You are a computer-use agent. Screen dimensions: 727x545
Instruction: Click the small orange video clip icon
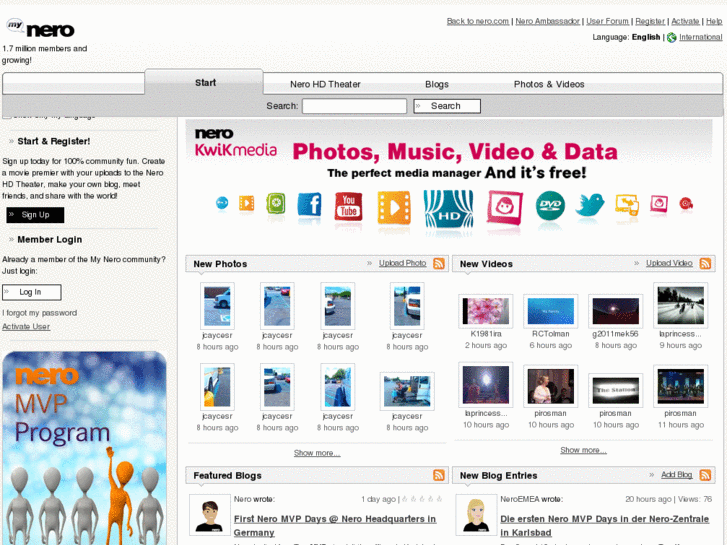click(x=246, y=203)
